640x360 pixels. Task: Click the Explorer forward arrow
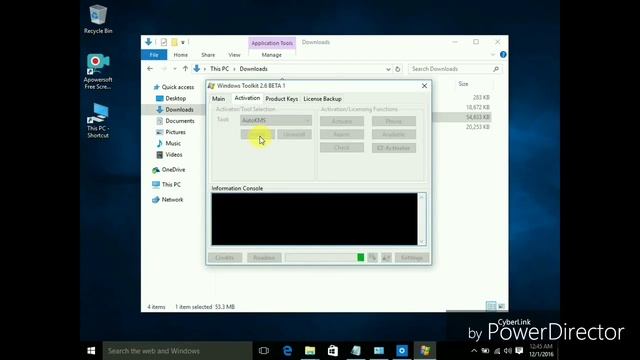pyautogui.click(x=164, y=69)
